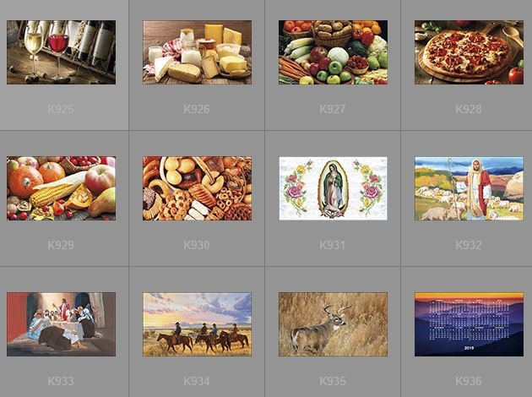Select the cheese assortment image K926
Viewport: 532px width, 397px height.
pos(197,52)
